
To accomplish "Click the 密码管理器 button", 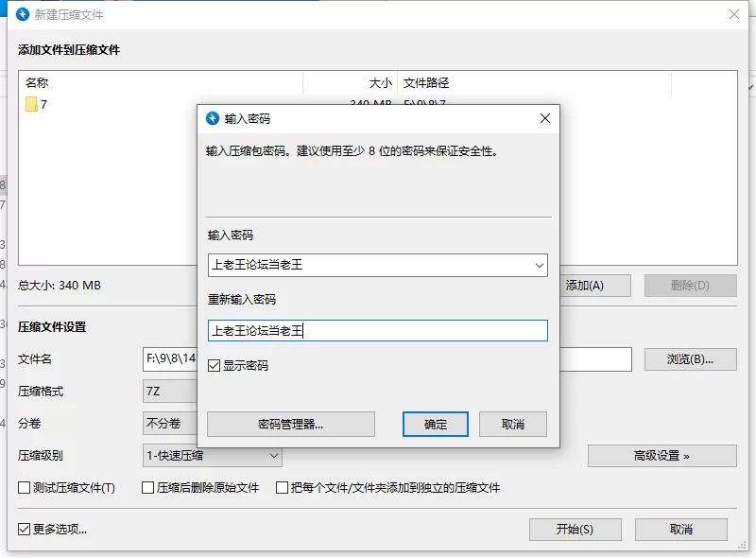I will pos(291,425).
